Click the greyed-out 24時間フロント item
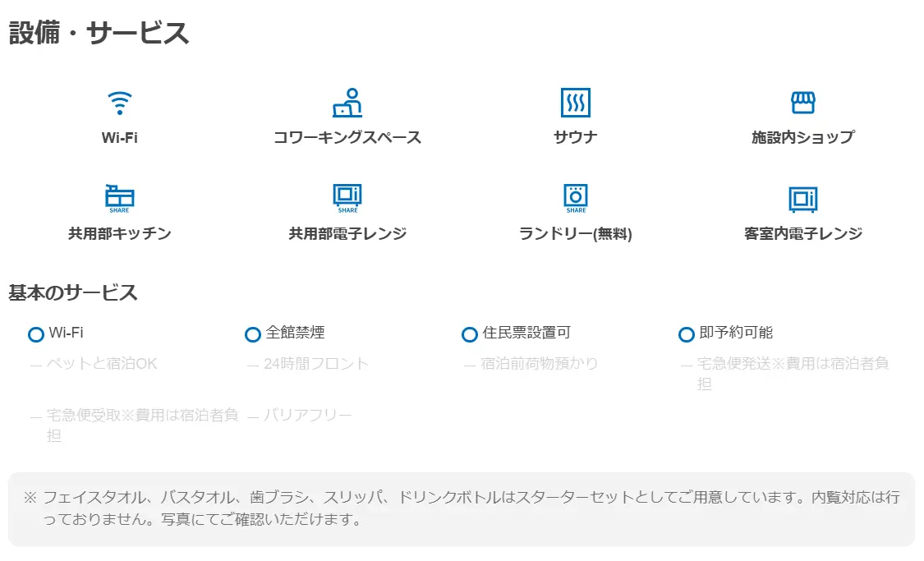 coord(316,363)
